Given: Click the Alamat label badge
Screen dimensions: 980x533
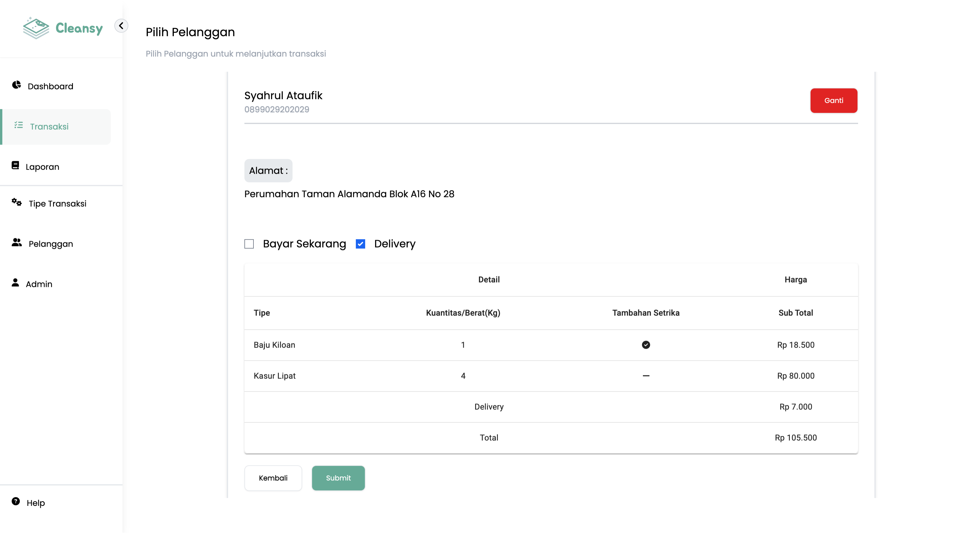Looking at the screenshot, I should tap(269, 170).
